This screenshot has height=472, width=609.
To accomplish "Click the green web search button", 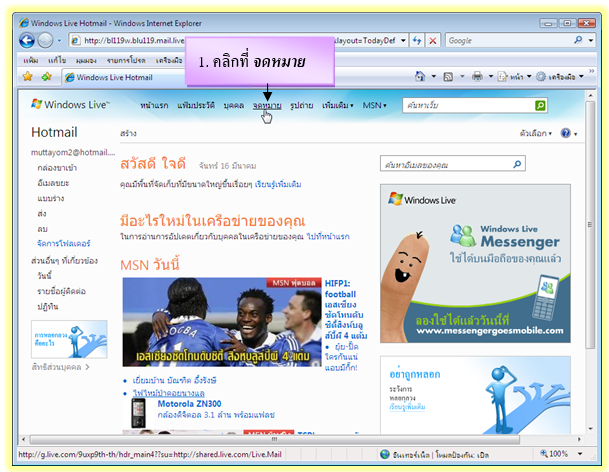I will (540, 105).
